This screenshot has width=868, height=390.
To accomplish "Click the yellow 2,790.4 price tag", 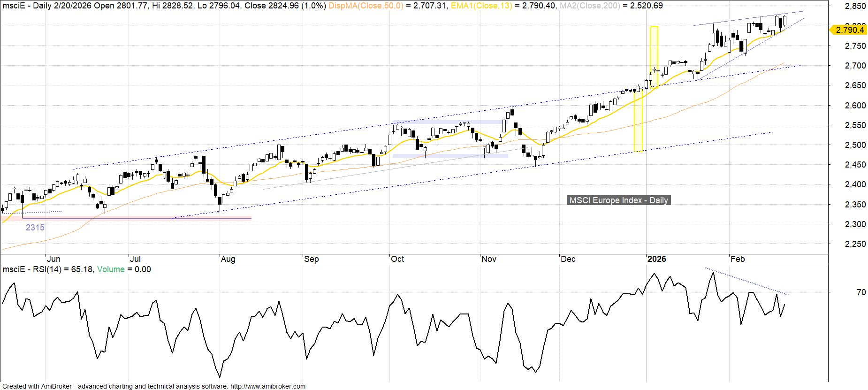I will (849, 30).
